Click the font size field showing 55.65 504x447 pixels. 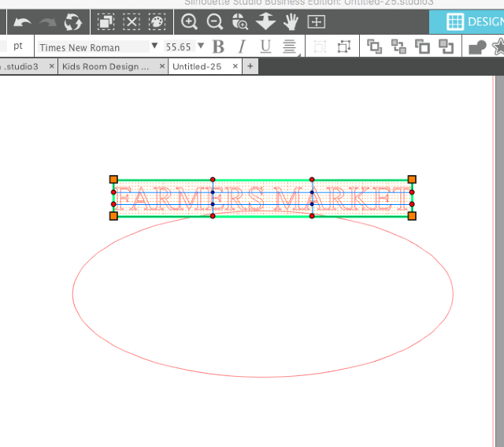(x=179, y=47)
